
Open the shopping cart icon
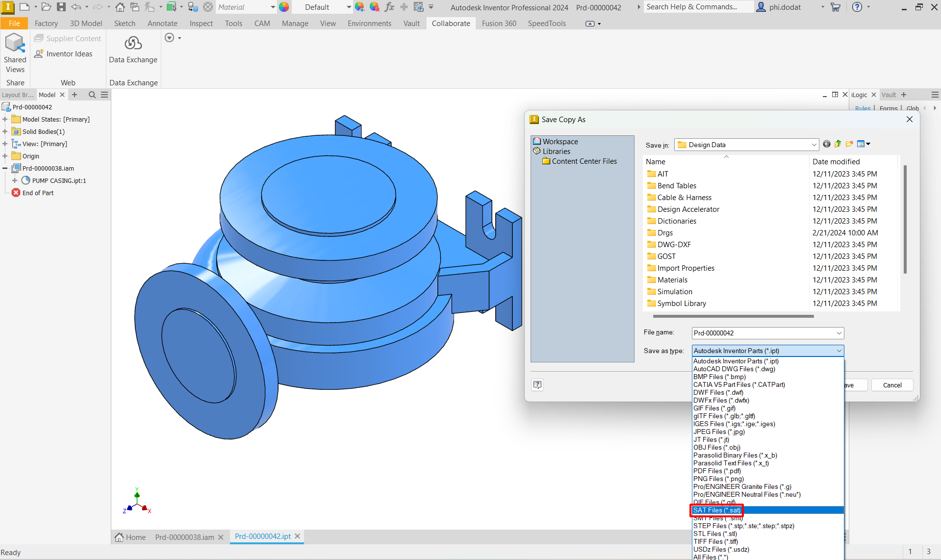pos(836,7)
